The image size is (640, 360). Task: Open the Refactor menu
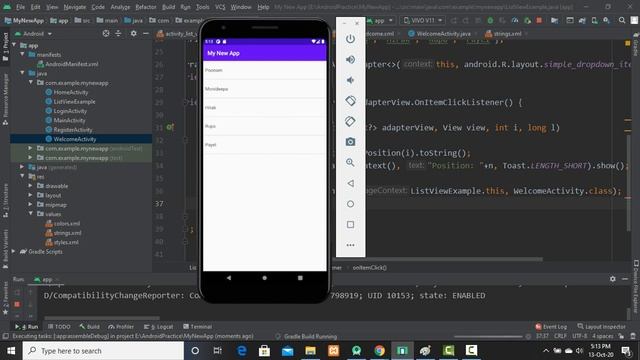tap(146, 7)
